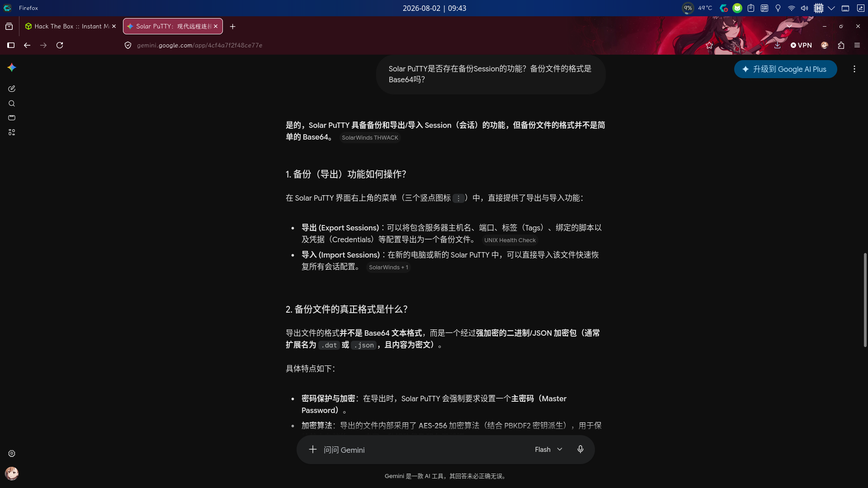Go back to the previous page
Viewport: 868px width, 488px height.
(27, 45)
